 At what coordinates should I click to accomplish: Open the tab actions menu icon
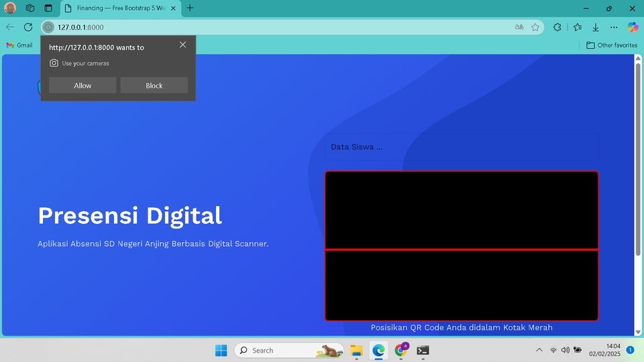pos(48,8)
